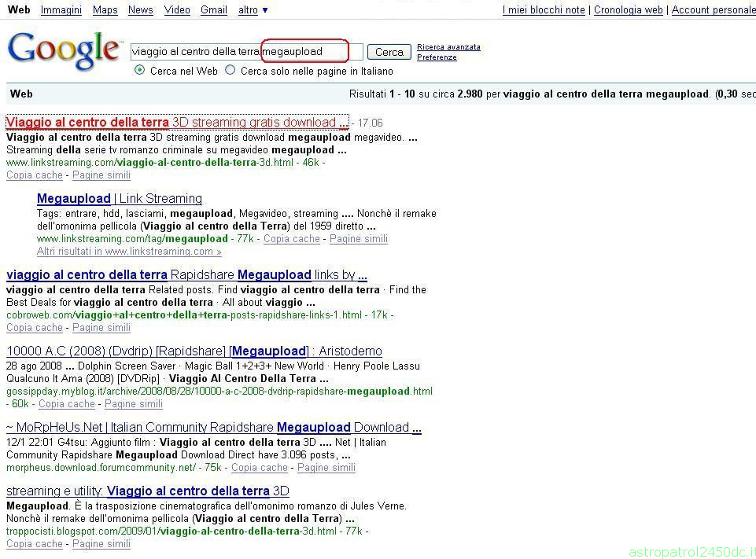Open 'Megaupload | Link Streaming' result

(120, 199)
